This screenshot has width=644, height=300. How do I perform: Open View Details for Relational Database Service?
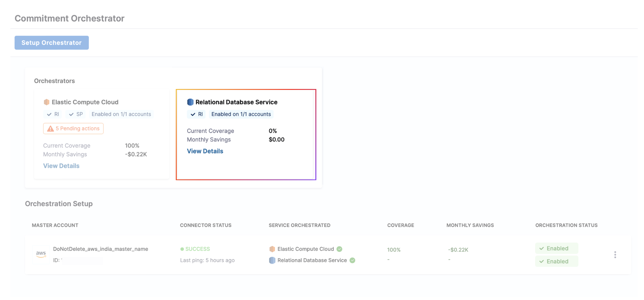[x=205, y=151]
